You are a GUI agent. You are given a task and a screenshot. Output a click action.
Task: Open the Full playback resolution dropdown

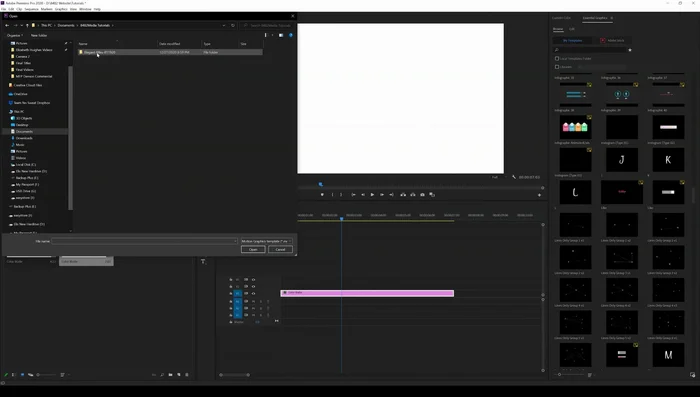499,177
